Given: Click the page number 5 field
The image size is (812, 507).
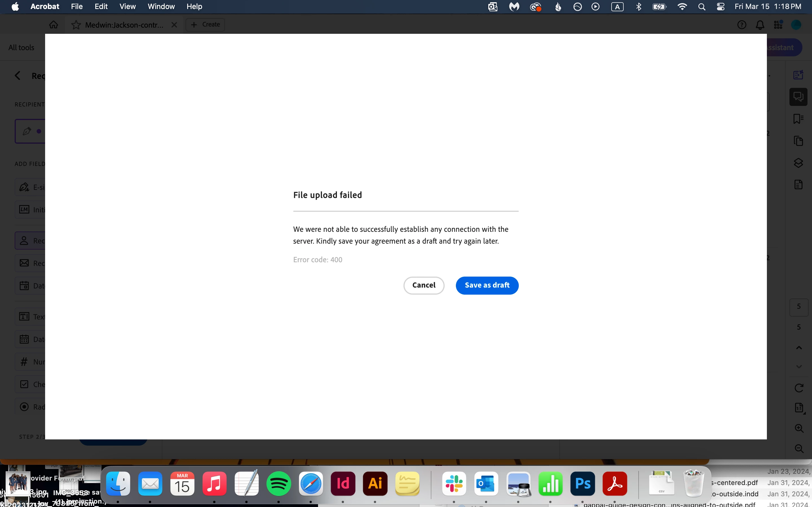Looking at the screenshot, I should (799, 306).
